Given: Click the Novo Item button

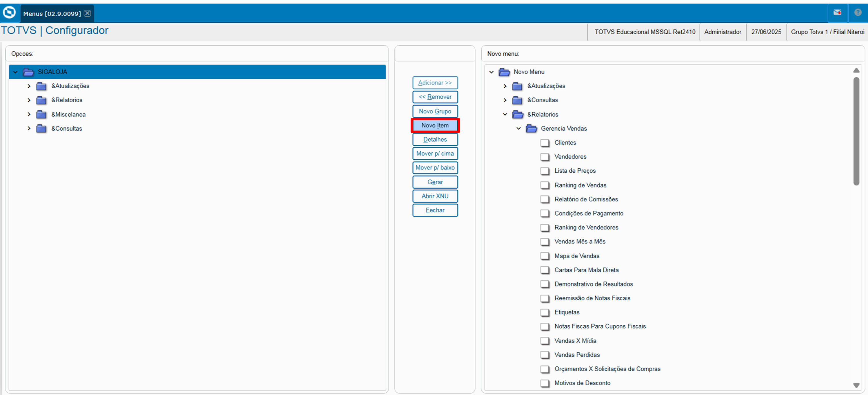Looking at the screenshot, I should pyautogui.click(x=435, y=125).
